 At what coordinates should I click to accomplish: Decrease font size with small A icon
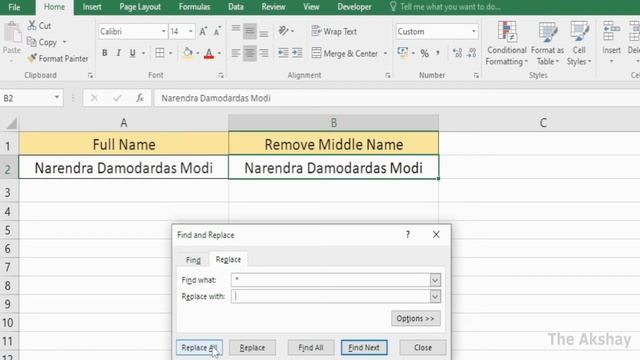coord(217,31)
